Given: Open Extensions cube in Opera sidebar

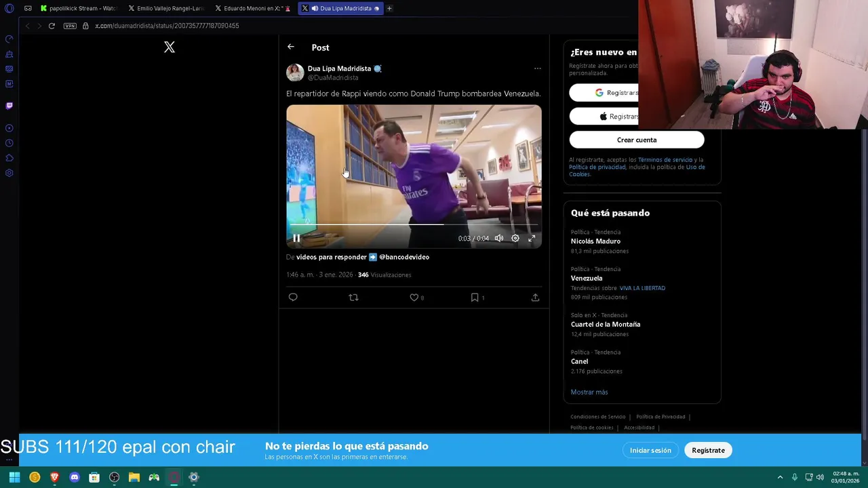Looking at the screenshot, I should pos(9,158).
